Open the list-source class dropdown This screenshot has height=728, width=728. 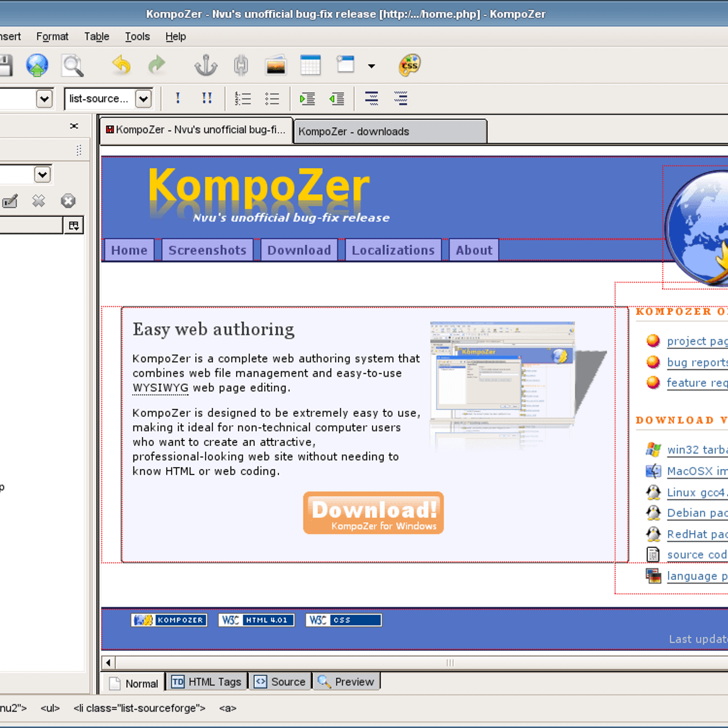point(143,98)
